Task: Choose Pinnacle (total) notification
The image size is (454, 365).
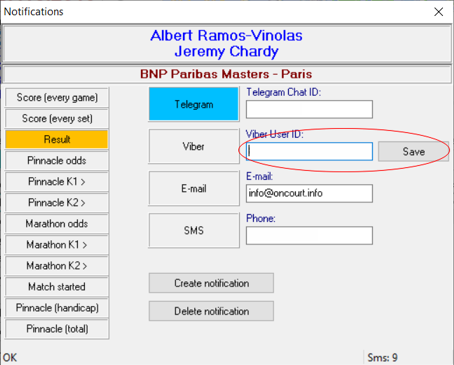Action: tap(57, 329)
